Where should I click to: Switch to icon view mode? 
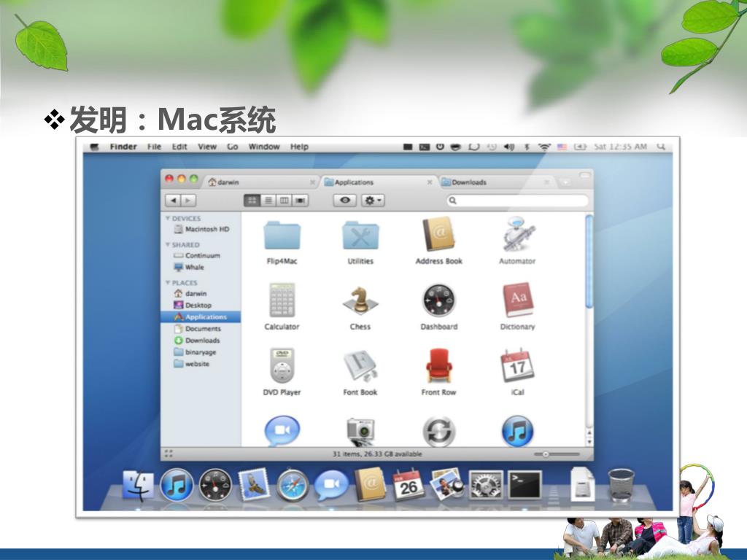click(252, 201)
